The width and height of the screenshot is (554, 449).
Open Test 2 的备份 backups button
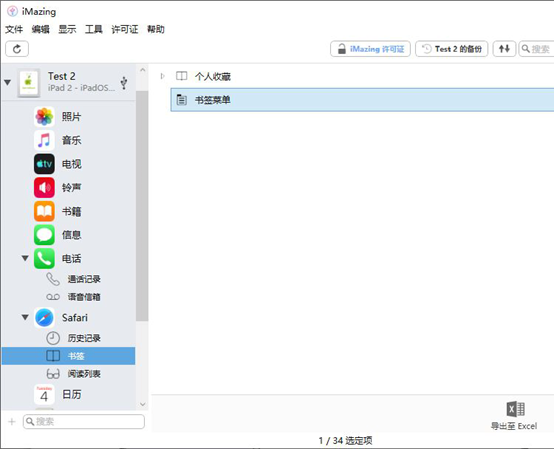pyautogui.click(x=452, y=49)
